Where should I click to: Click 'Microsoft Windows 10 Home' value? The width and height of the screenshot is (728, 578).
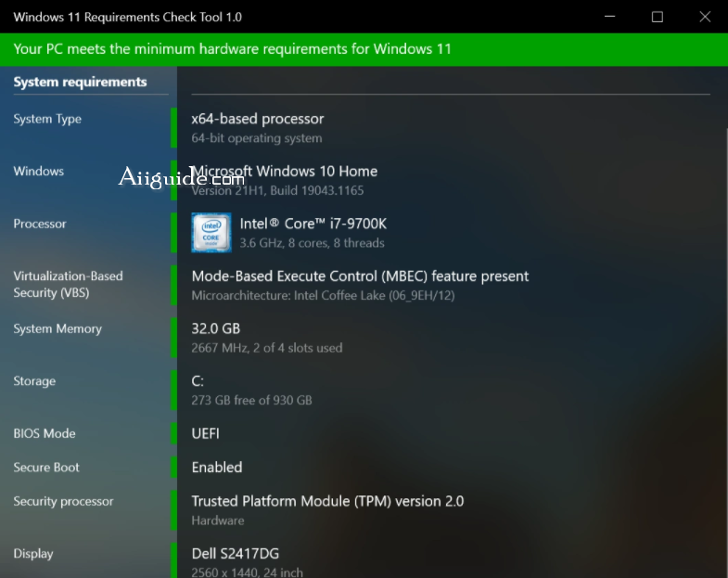284,171
